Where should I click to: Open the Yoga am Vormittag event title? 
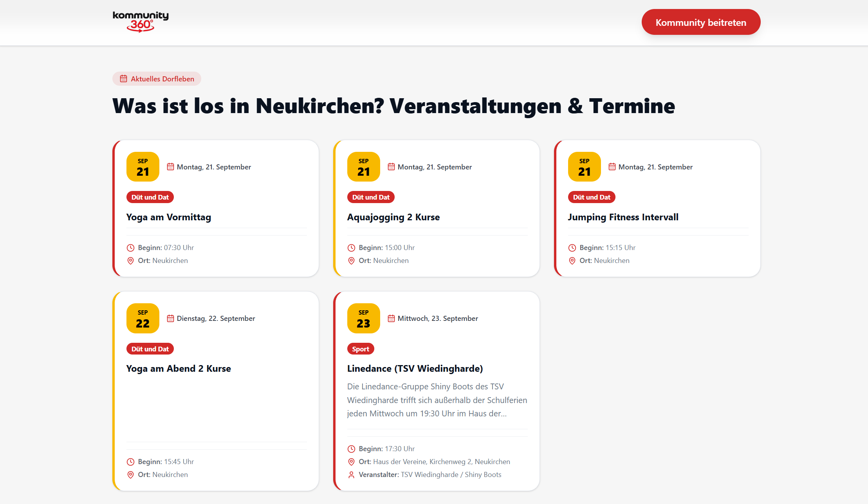pos(169,217)
